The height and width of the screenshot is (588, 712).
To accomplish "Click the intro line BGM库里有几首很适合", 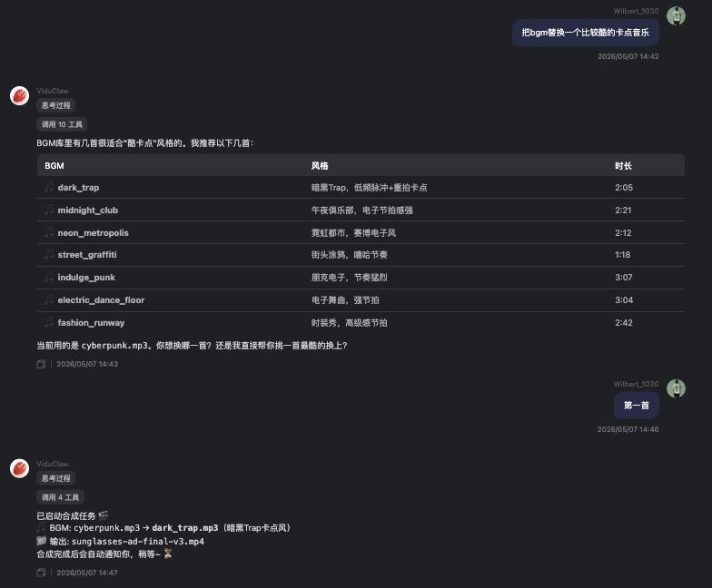I will [145, 143].
